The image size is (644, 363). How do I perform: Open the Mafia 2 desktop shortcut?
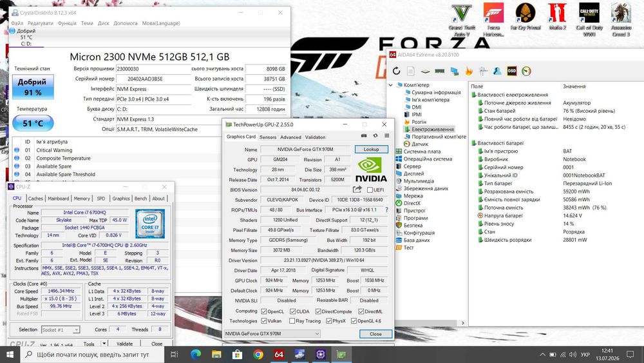click(x=557, y=17)
